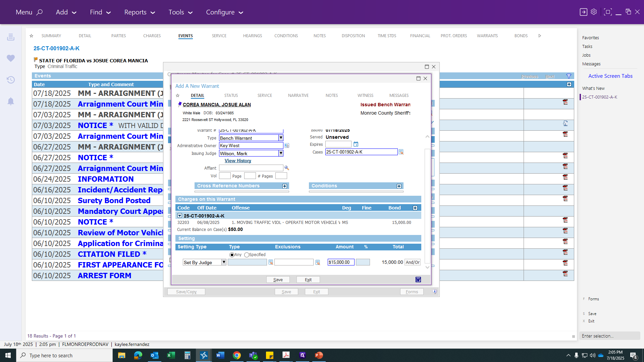
Task: Add a new Condition with plus icon
Action: tap(399, 186)
